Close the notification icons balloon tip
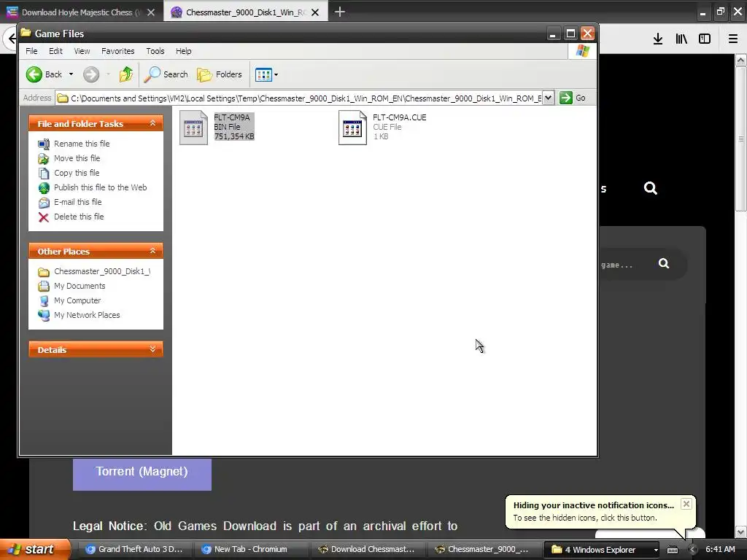Image resolution: width=747 pixels, height=560 pixels. (686, 504)
